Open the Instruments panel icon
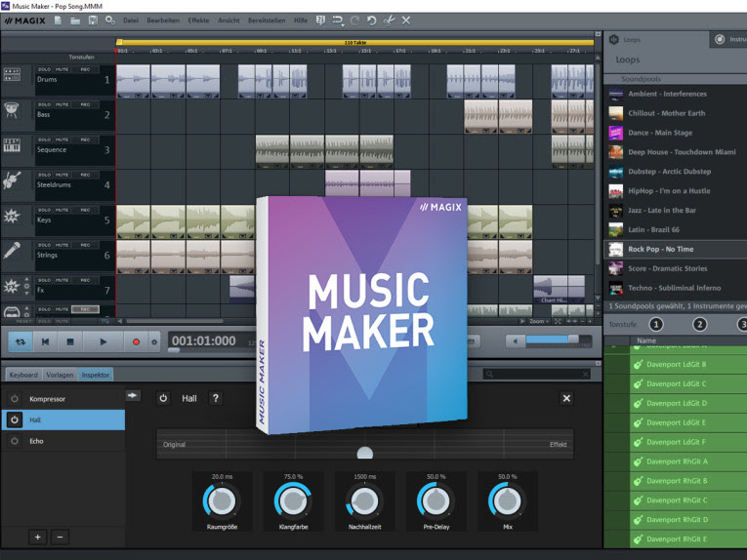Viewport: 747px width, 560px height. pyautogui.click(x=720, y=39)
